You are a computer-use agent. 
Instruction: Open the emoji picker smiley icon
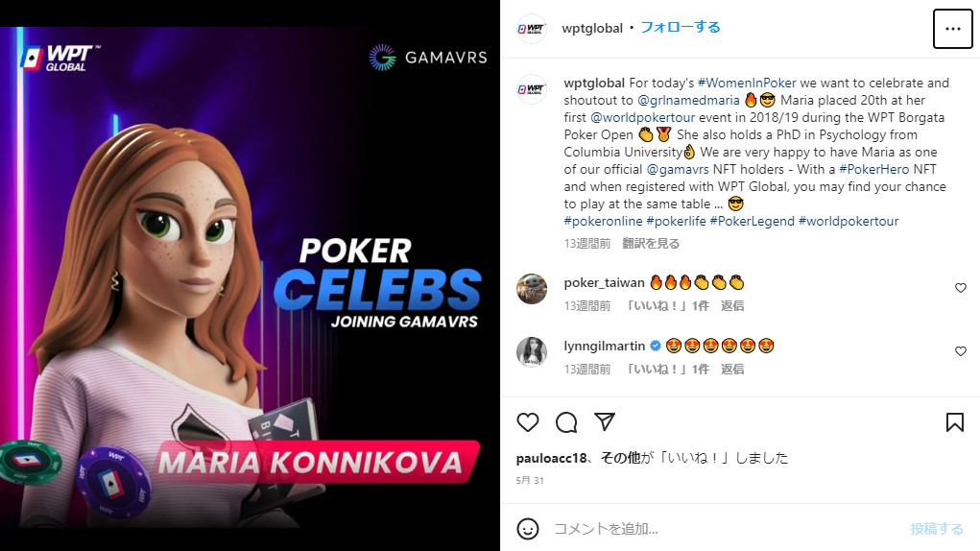click(528, 529)
